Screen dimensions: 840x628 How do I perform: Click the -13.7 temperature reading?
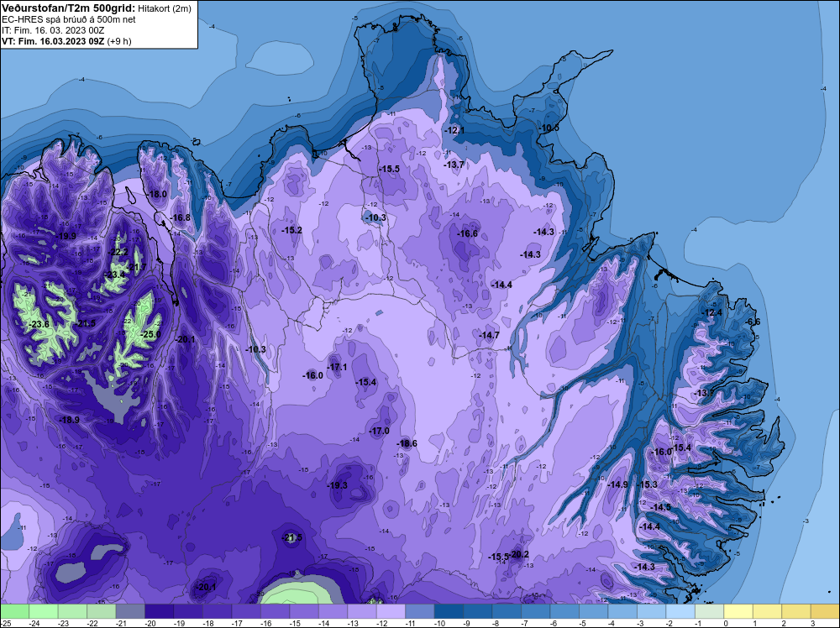click(454, 165)
